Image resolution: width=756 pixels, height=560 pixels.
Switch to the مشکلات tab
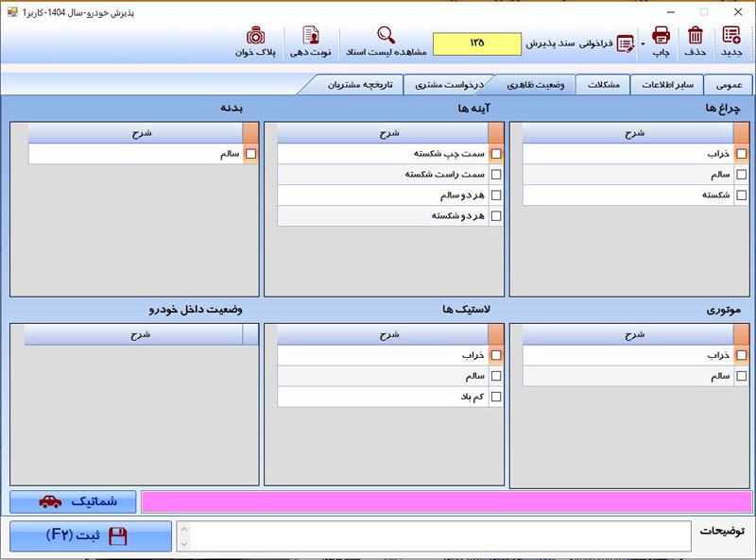pyautogui.click(x=603, y=85)
